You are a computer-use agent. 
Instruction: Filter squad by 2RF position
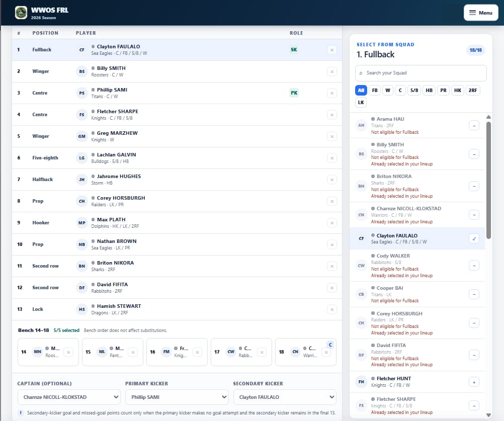(473, 91)
